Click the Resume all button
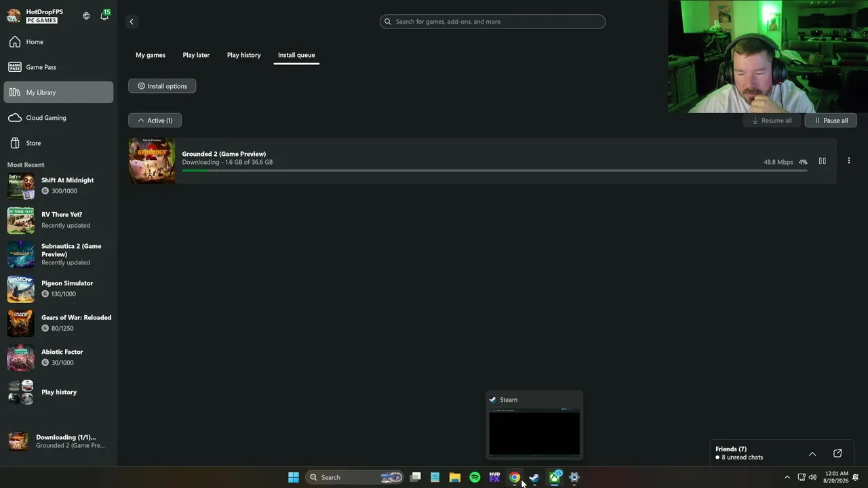Screen dimensions: 868x488 (x=772, y=121)
